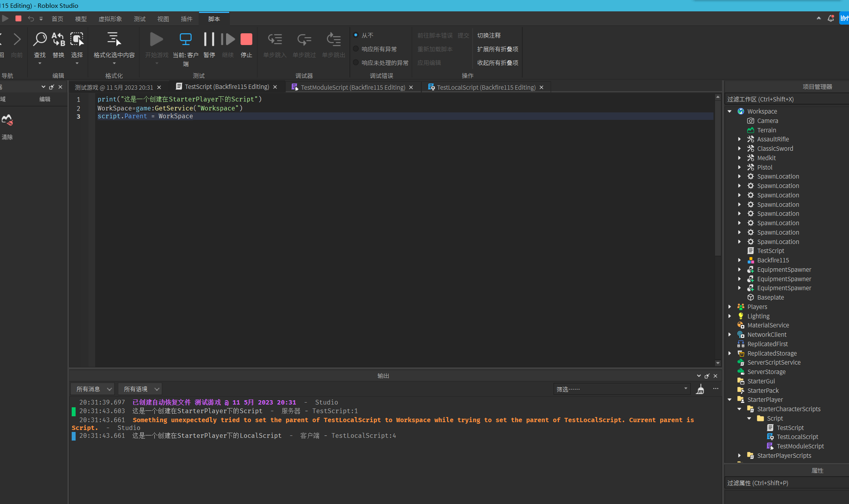Image resolution: width=849 pixels, height=504 pixels.
Task: Open the View (视图) ribbon tab
Action: pos(163,19)
